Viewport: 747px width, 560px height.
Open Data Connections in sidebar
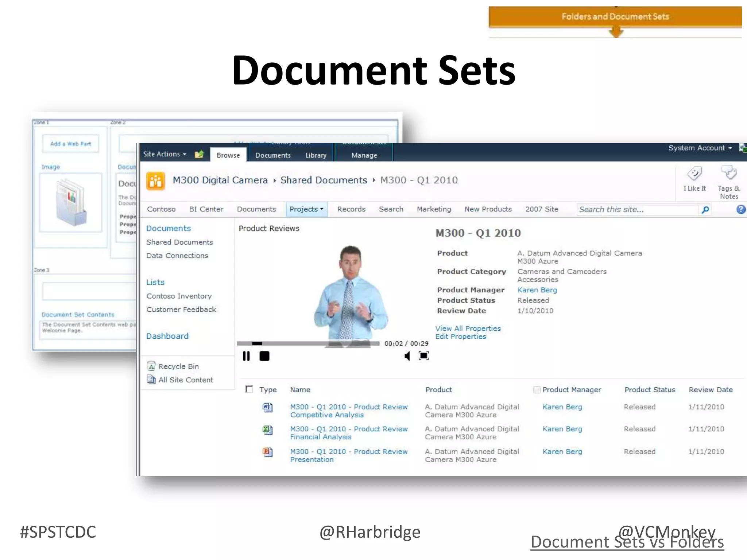177,256
